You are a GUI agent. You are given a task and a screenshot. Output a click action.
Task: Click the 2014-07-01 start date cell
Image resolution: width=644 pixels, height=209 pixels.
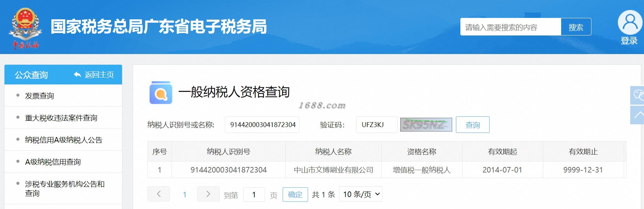[x=503, y=170]
